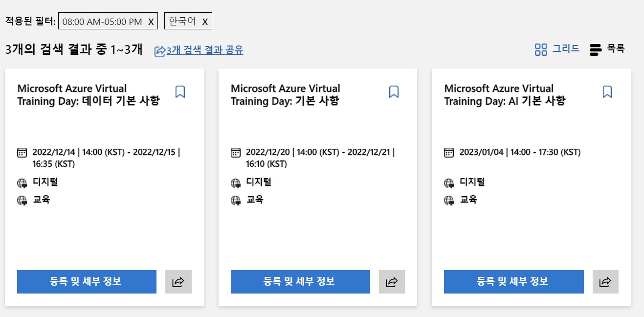Click the globe icon beside 디지털 on 2022/12/20 card

236,183
